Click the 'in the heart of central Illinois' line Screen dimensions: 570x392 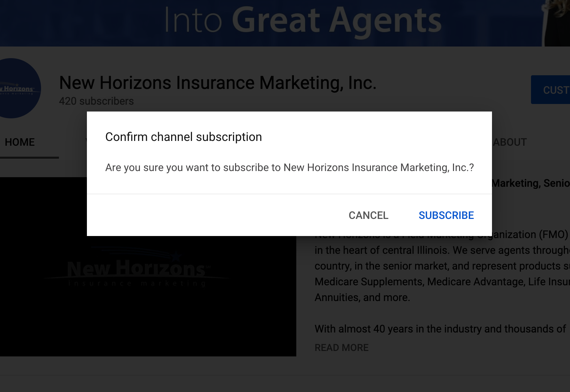[x=442, y=250]
